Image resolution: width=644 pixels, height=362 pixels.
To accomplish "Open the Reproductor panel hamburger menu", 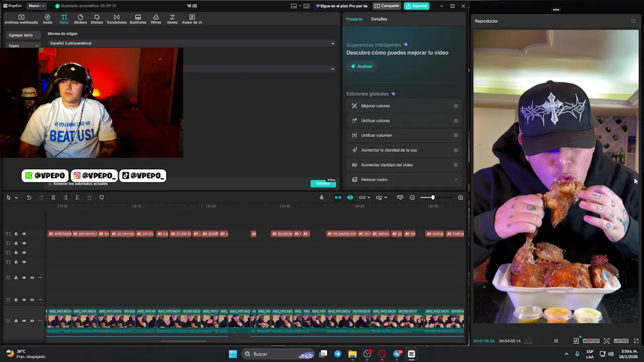I will coord(633,21).
